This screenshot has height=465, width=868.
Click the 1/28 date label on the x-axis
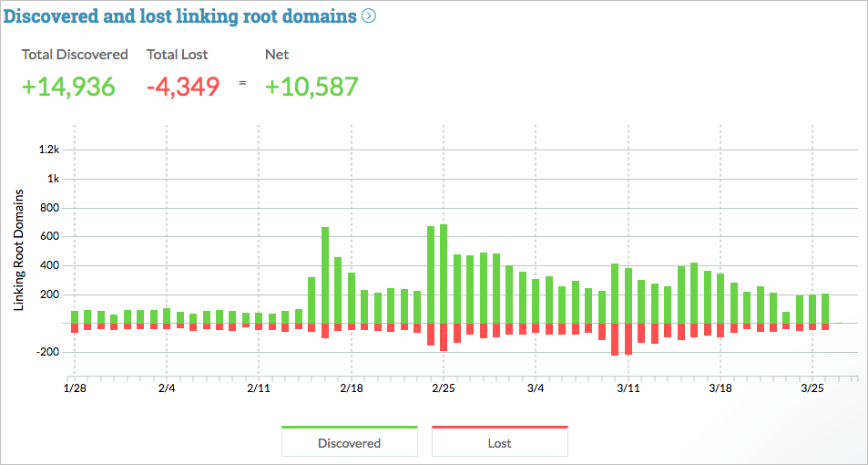74,388
